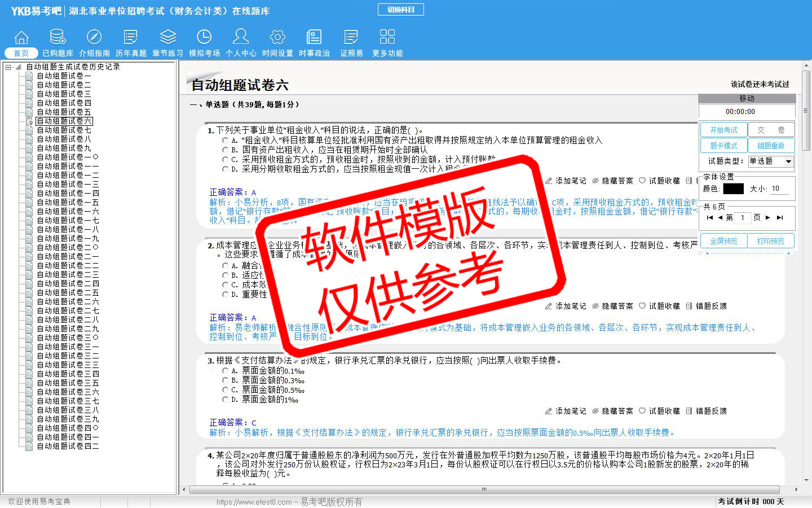Image resolution: width=812 pixels, height=508 pixels.
Task: Select option B 票面金额的0.3‰ in question 3
Action: click(x=226, y=380)
